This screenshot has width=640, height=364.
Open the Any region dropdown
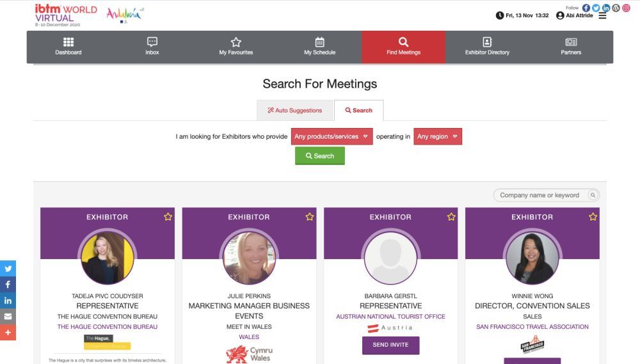point(438,136)
